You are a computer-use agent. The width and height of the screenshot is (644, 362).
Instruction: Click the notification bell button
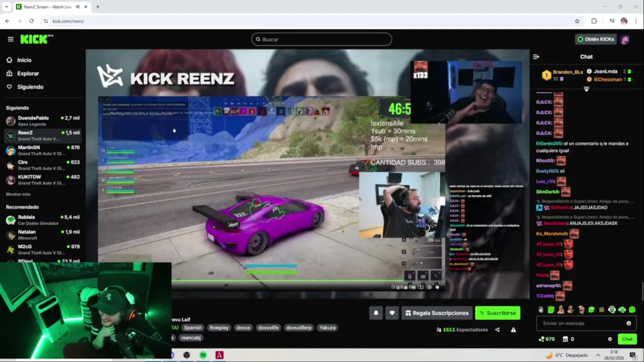click(376, 313)
